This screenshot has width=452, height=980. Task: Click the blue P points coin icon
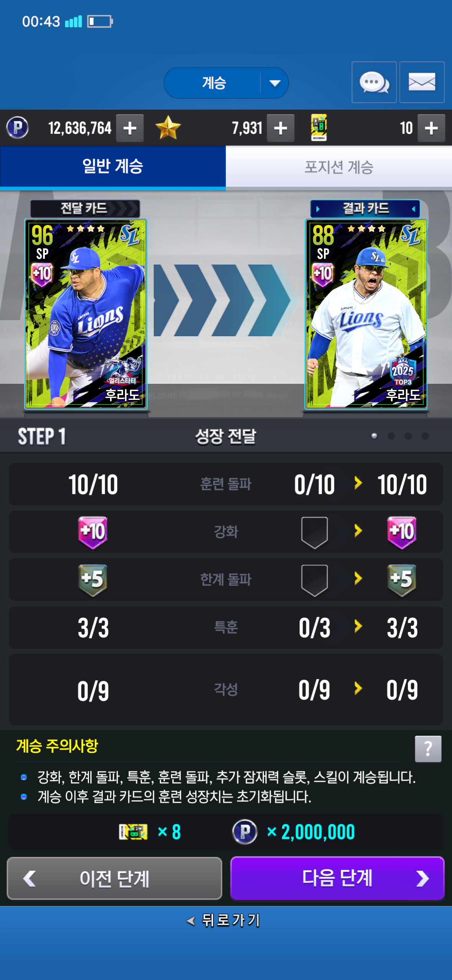pos(18,128)
